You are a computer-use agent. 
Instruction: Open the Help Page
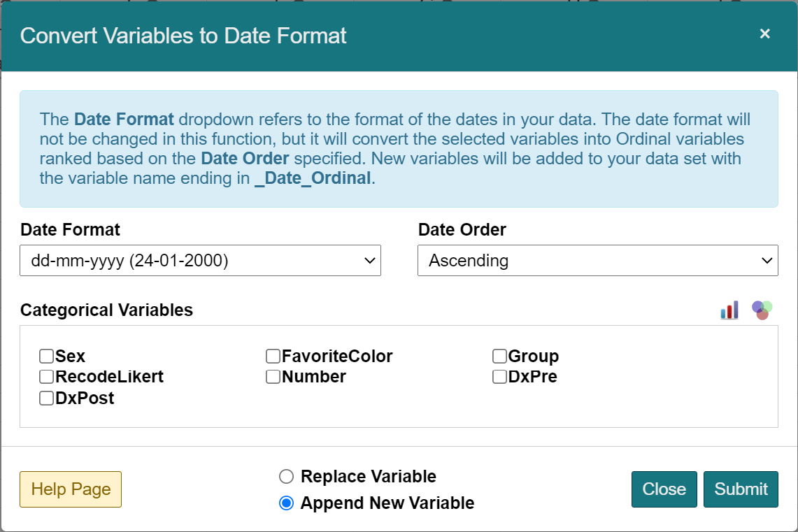coord(71,489)
